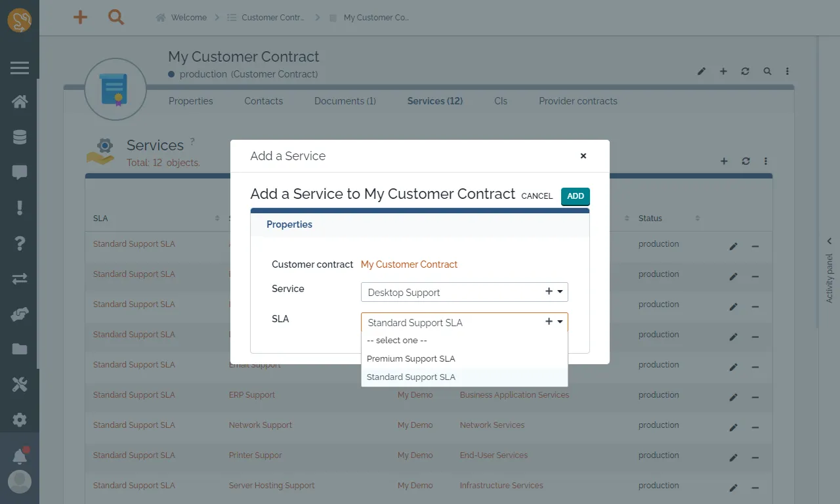Click the contract's pencil edit icon
This screenshot has height=504, width=840.
[x=702, y=72]
